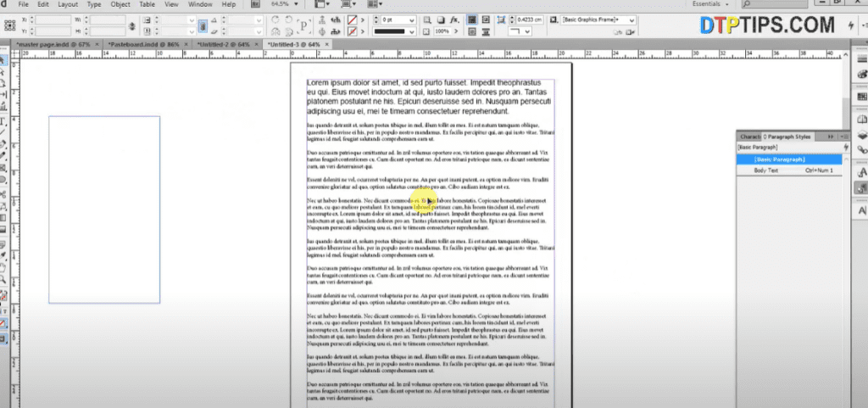
Task: Click the reference point locator grid
Action: pos(9,25)
